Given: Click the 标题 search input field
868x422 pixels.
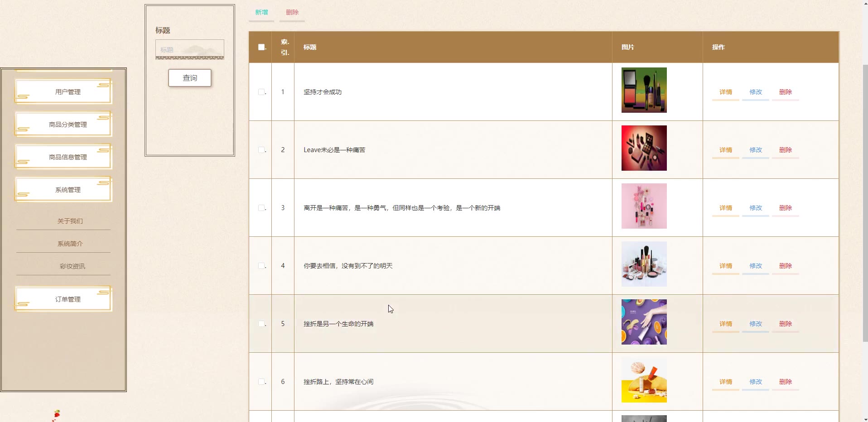Looking at the screenshot, I should [x=190, y=49].
